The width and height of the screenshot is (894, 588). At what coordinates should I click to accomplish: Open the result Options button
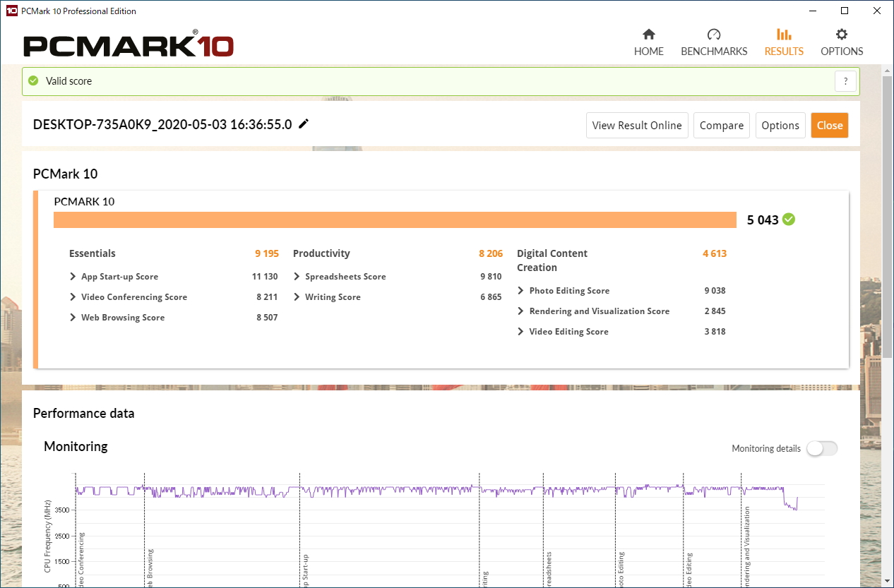(x=780, y=126)
